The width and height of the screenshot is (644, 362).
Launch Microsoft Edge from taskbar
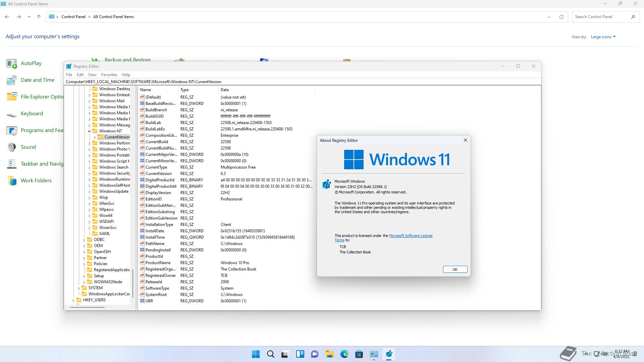pyautogui.click(x=344, y=354)
